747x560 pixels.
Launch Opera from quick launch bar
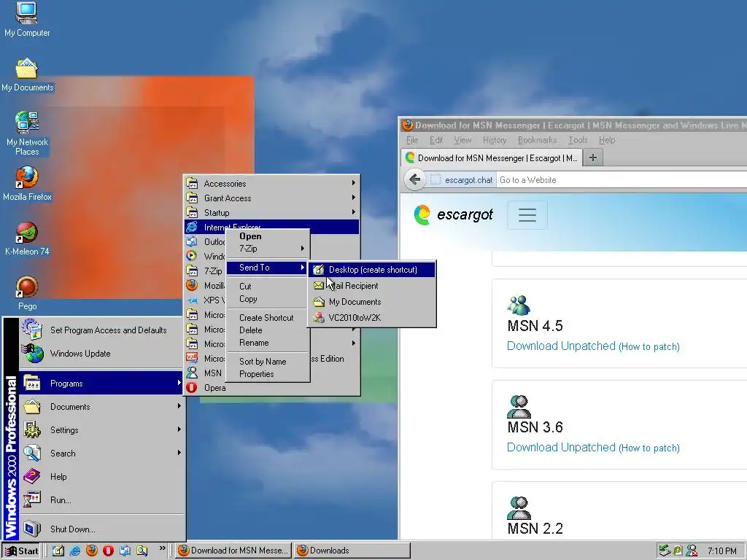pyautogui.click(x=108, y=551)
